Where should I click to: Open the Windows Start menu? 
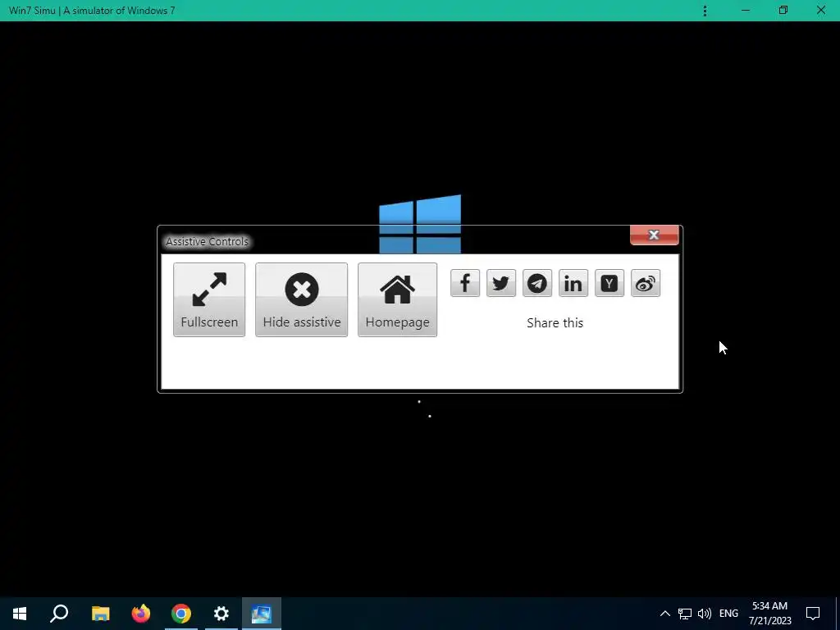click(20, 614)
